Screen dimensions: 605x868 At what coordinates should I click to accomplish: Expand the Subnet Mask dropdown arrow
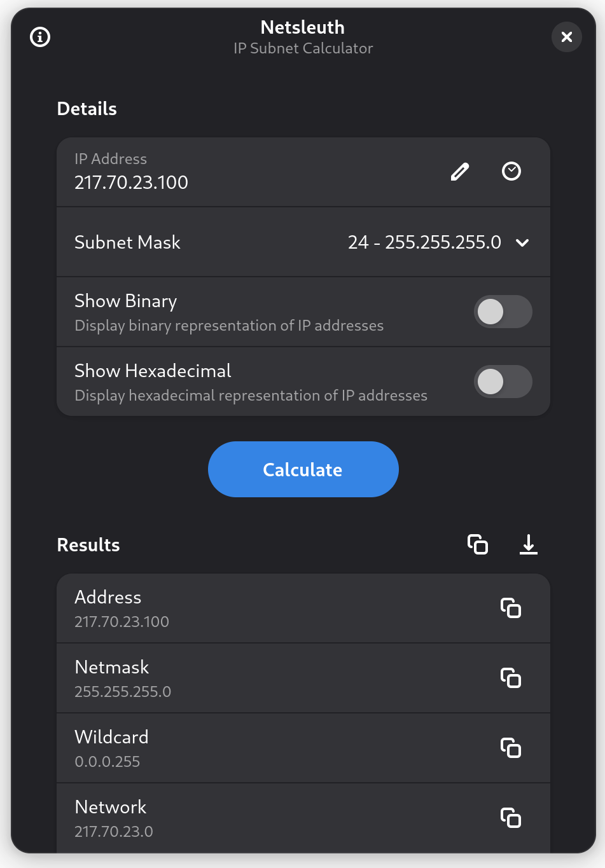pos(522,242)
